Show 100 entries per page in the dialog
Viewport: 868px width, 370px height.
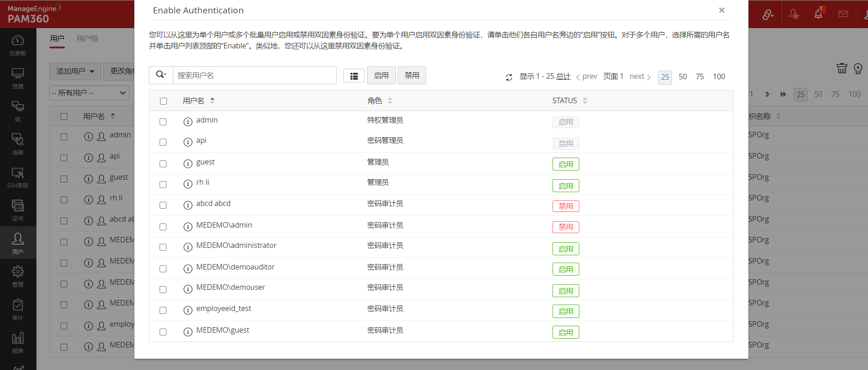pyautogui.click(x=719, y=76)
